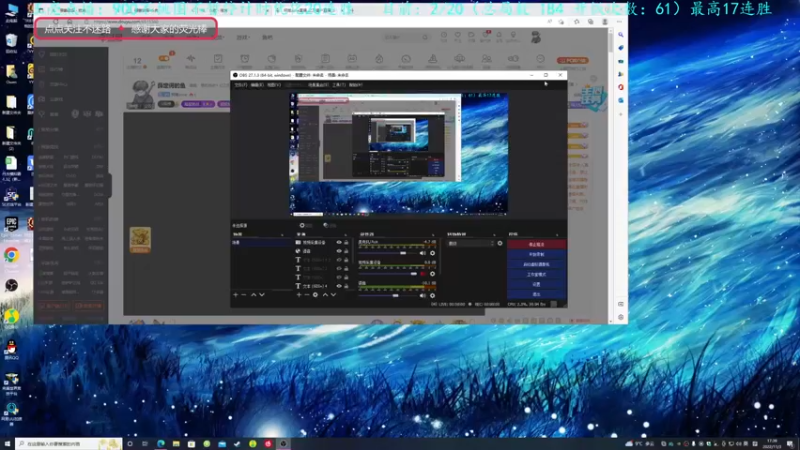Image resolution: width=800 pixels, height=450 pixels.
Task: Move the selected source down
Action: coord(334,295)
